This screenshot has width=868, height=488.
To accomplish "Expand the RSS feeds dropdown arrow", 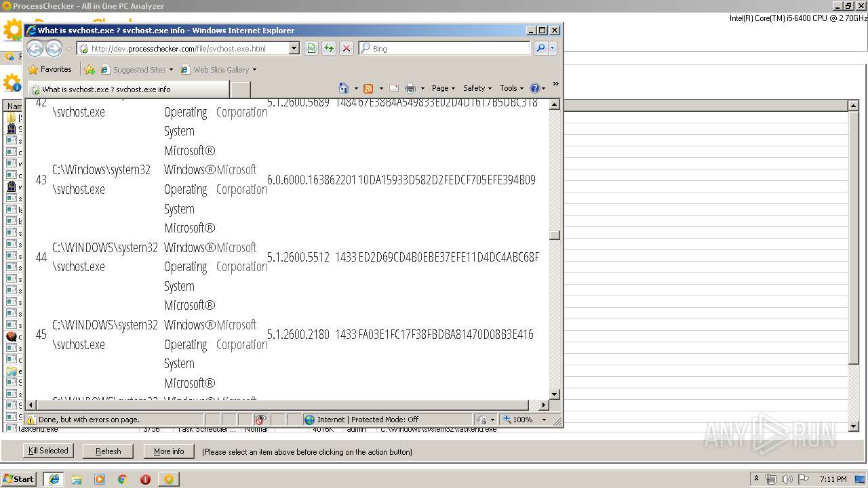I will pos(381,88).
